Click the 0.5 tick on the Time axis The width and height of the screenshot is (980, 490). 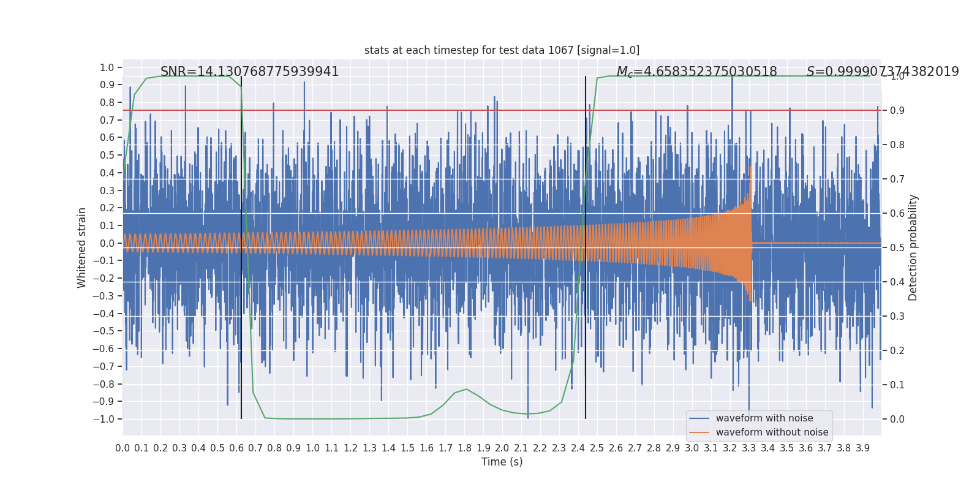(217, 448)
